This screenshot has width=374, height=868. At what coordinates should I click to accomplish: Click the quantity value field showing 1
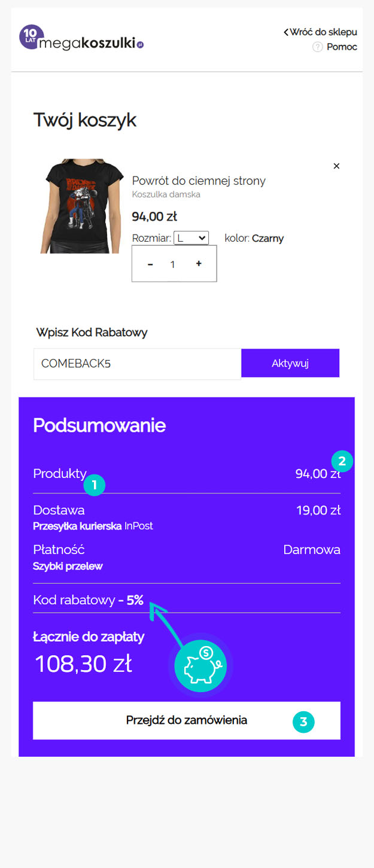pos(173,264)
